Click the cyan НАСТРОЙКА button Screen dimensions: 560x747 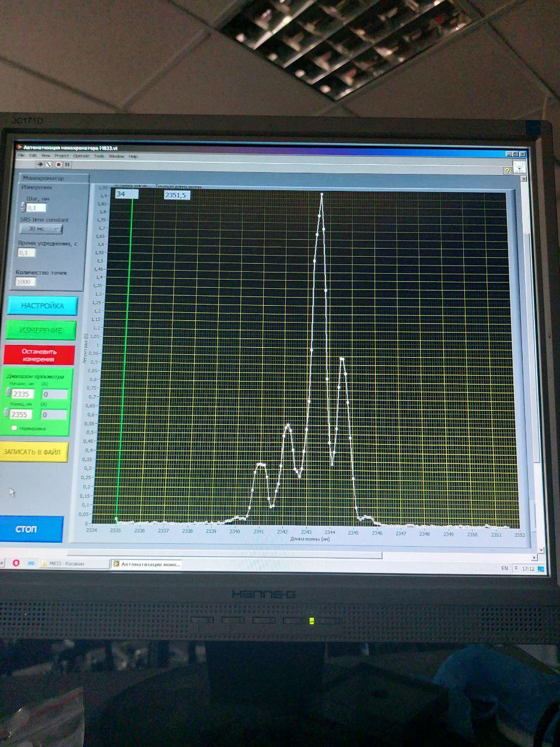[x=42, y=306]
